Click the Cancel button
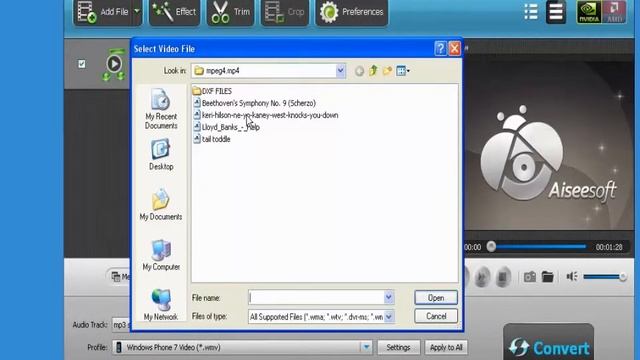Screen dimensions: 640x360 (x=436, y=316)
